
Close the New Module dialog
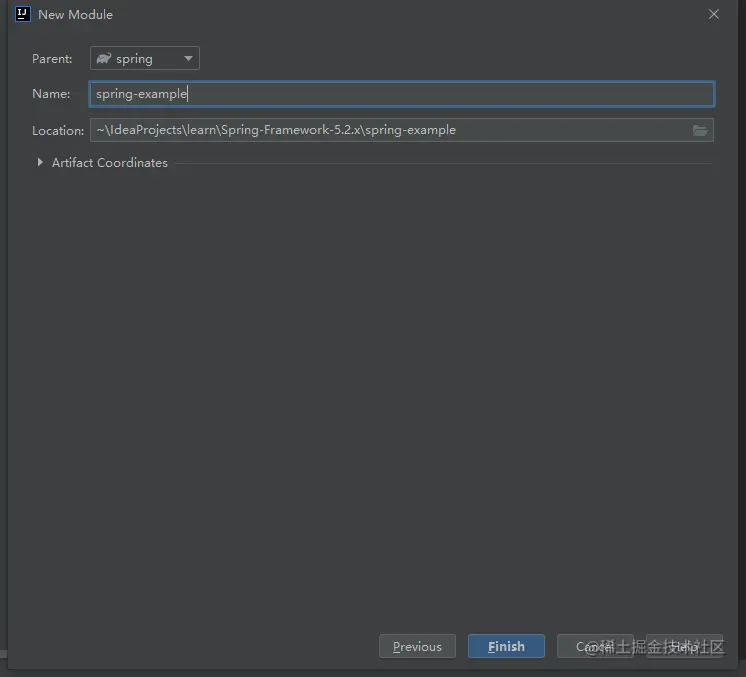[x=714, y=14]
